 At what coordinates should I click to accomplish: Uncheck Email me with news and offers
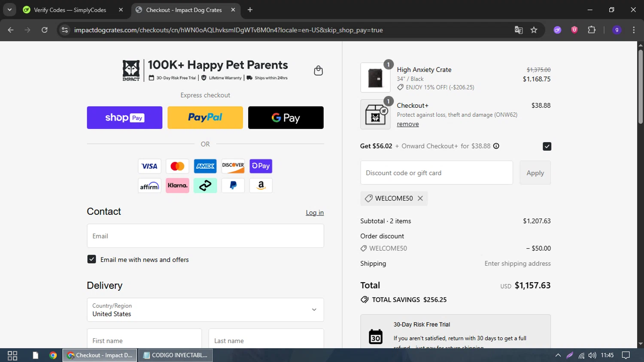pos(91,259)
